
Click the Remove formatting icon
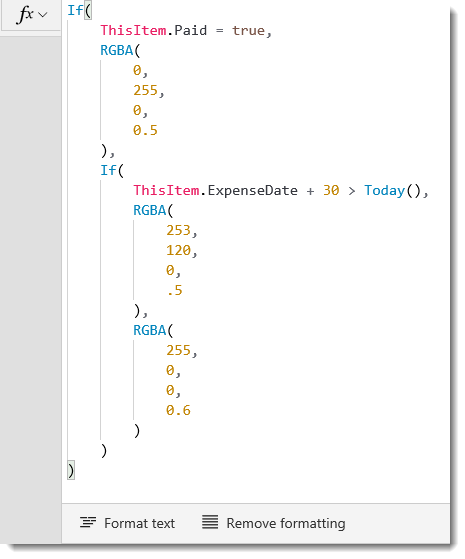pyautogui.click(x=210, y=522)
